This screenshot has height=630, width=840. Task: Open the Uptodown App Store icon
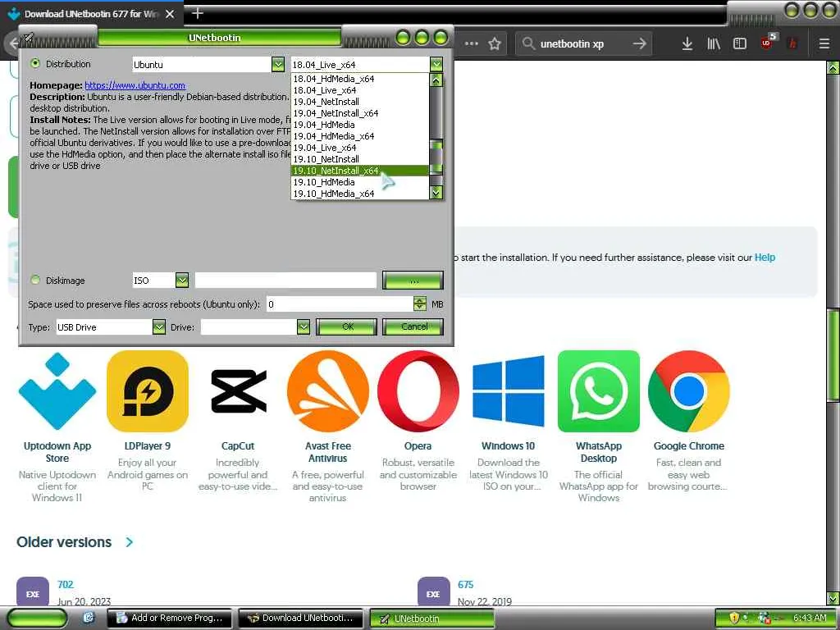tap(57, 391)
